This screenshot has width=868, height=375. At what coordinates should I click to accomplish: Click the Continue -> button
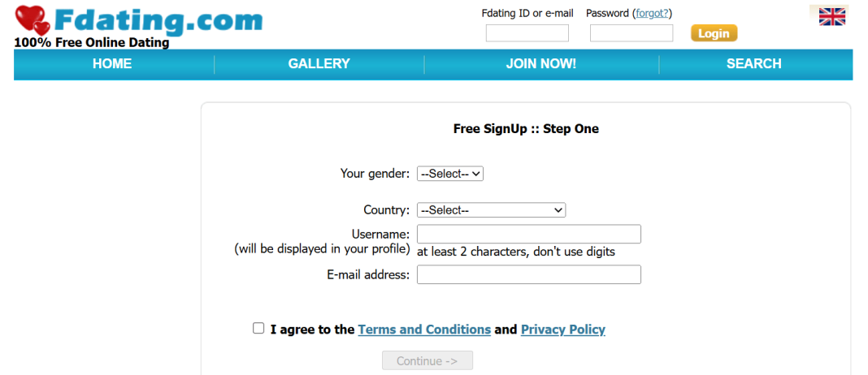427,361
